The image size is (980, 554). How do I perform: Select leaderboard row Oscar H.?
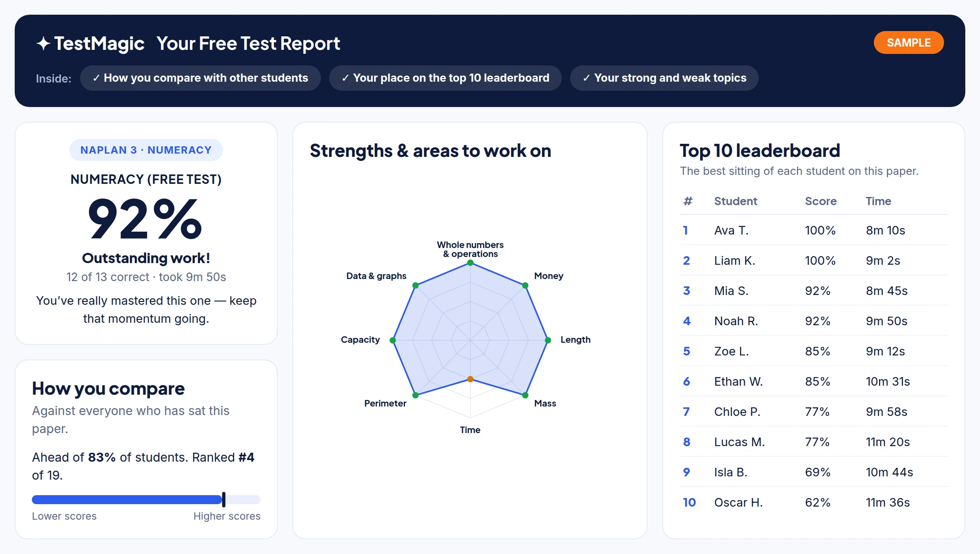coord(813,502)
